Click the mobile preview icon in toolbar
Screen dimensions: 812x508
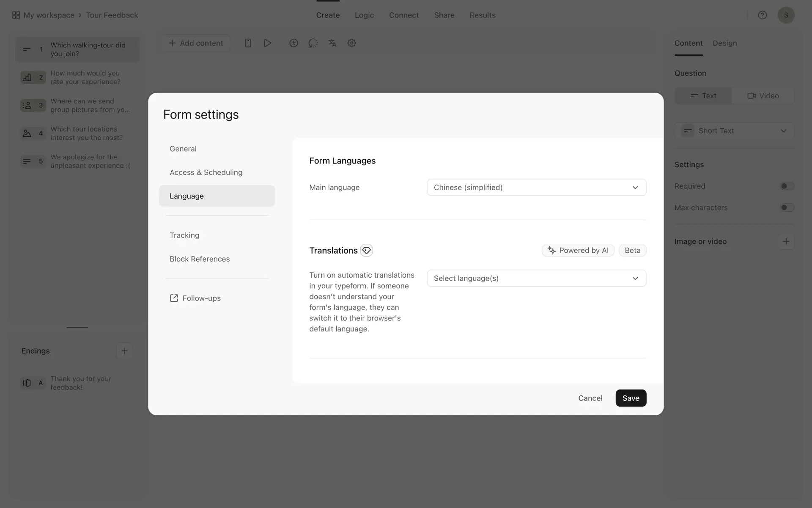pyautogui.click(x=248, y=43)
